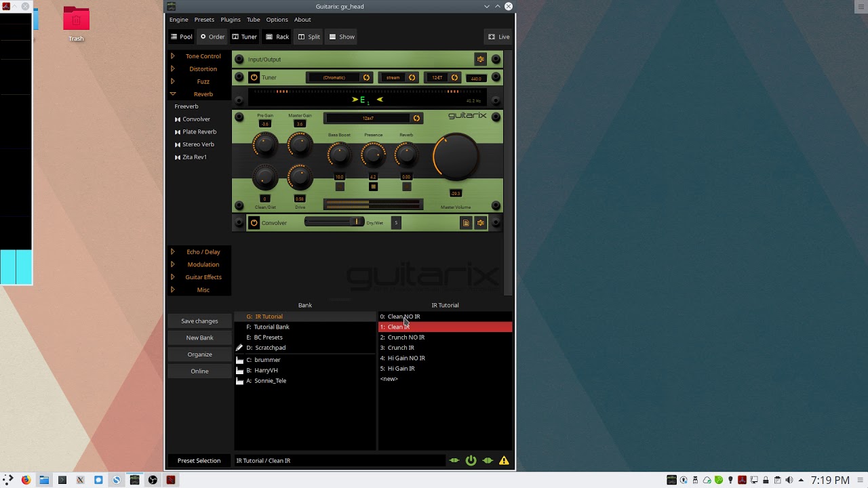Viewport: 868px width, 488px height.
Task: Toggle the Order view button
Action: pos(212,37)
